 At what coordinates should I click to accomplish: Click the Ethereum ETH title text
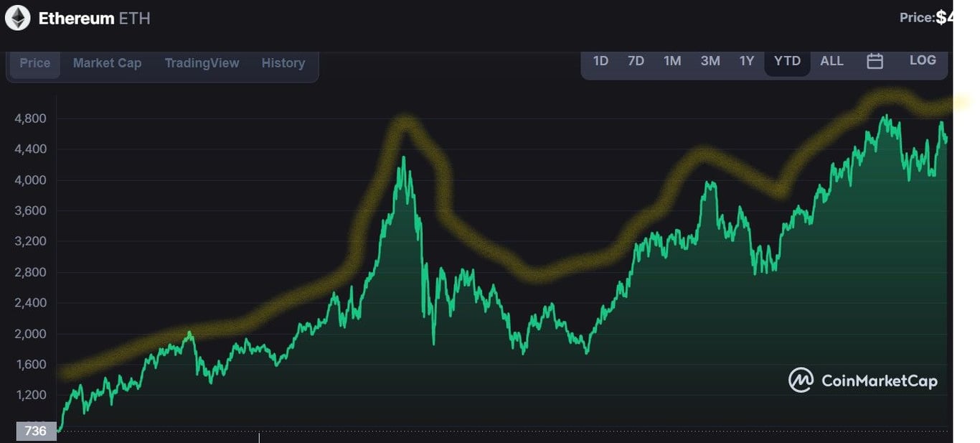(94, 19)
